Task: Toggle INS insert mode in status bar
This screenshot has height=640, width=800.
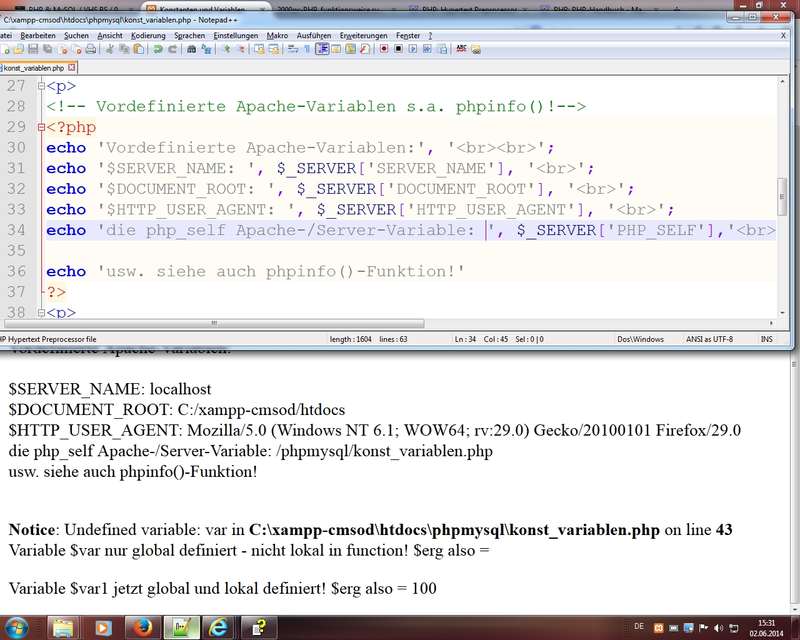Action: pos(766,339)
